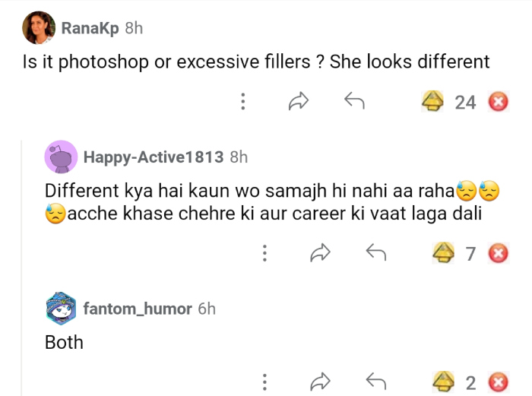532x396 pixels.
Task: Share RanaKp's comment
Action: [298, 102]
